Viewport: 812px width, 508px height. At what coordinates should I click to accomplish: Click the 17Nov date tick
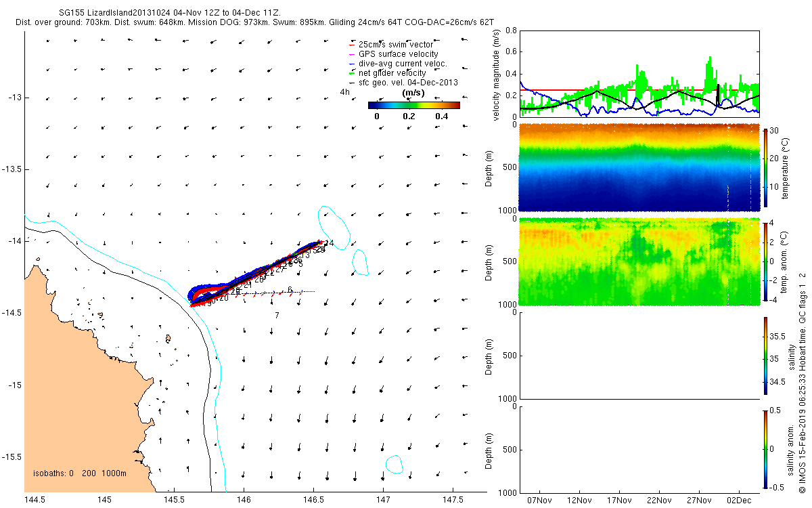tap(619, 500)
